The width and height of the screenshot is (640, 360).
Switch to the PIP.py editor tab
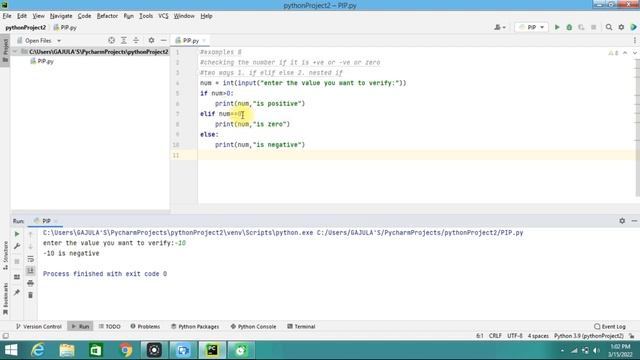point(190,40)
